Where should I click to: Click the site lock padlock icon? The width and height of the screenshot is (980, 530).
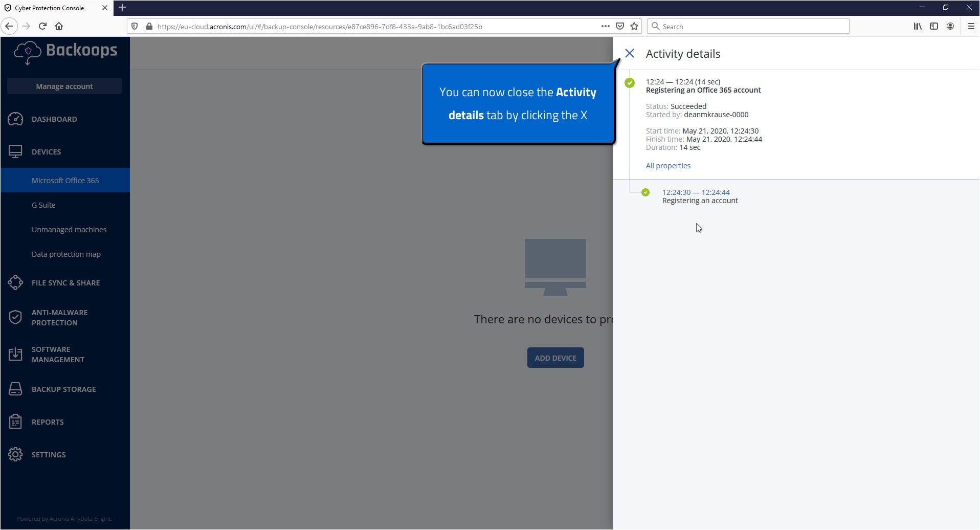(x=149, y=26)
